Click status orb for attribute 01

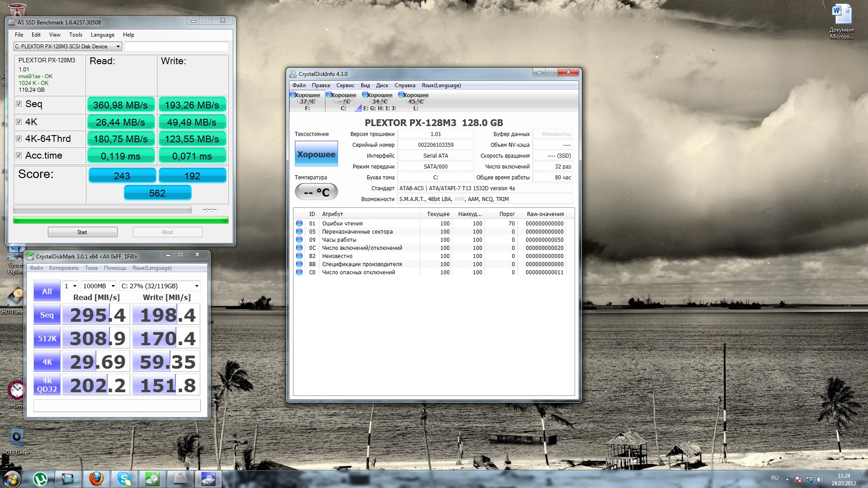pyautogui.click(x=299, y=223)
